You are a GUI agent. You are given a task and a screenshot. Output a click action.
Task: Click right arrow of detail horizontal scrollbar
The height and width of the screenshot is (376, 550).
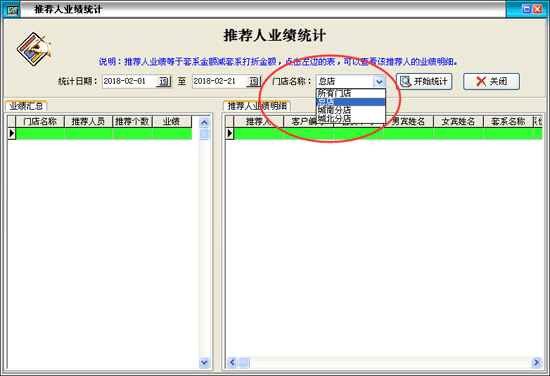pyautogui.click(x=536, y=362)
